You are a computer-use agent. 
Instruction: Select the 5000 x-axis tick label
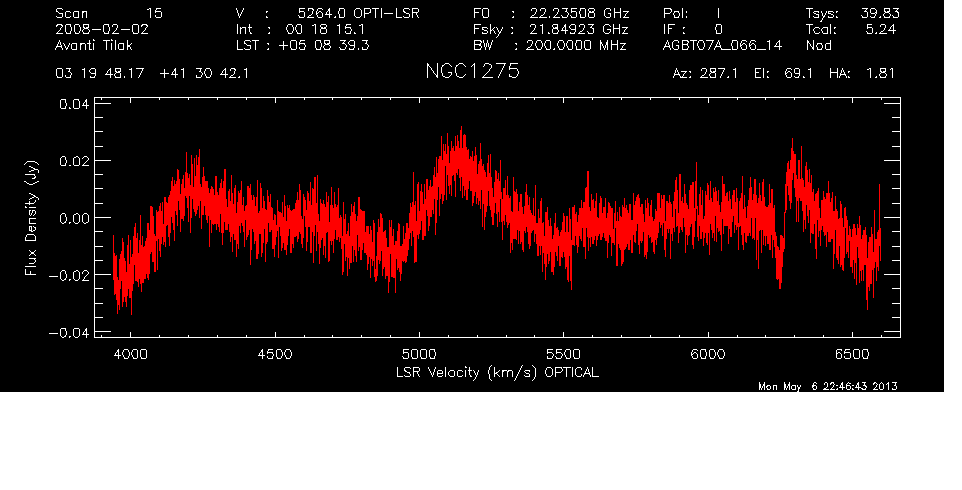419,354
